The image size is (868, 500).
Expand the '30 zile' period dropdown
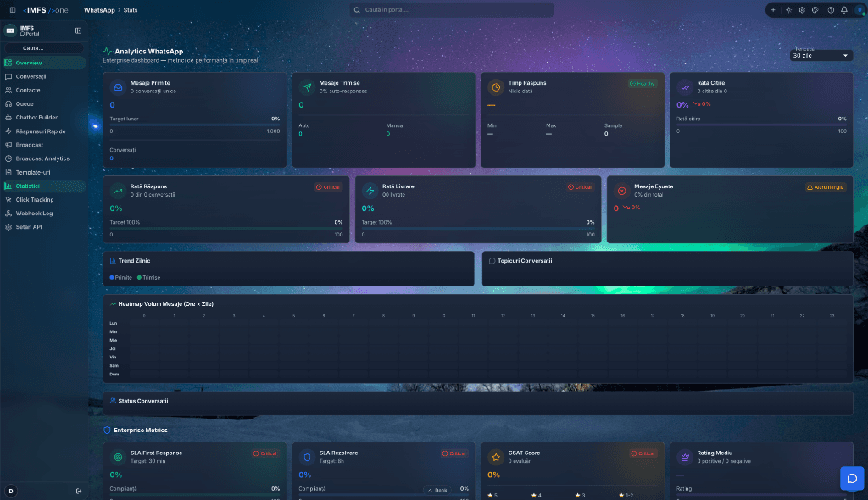(x=821, y=55)
